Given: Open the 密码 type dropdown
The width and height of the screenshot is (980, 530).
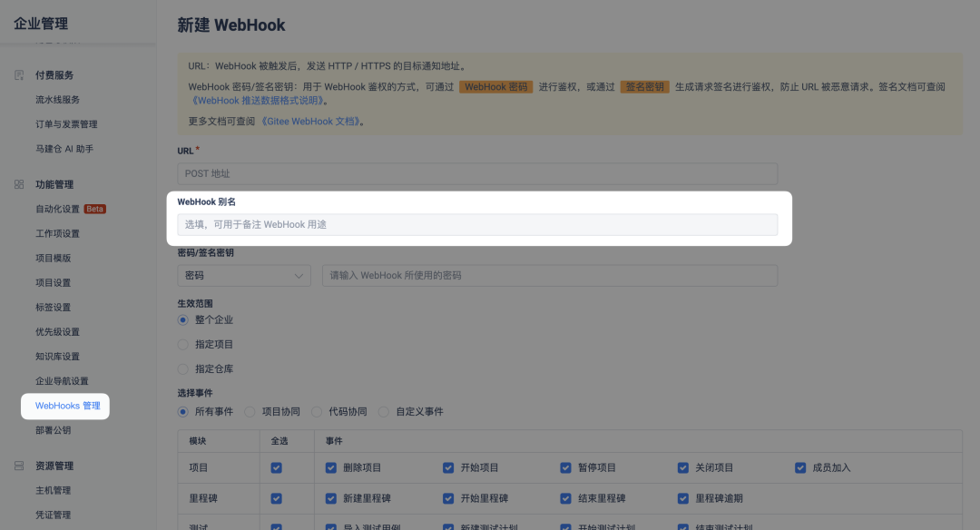Looking at the screenshot, I should (x=244, y=275).
